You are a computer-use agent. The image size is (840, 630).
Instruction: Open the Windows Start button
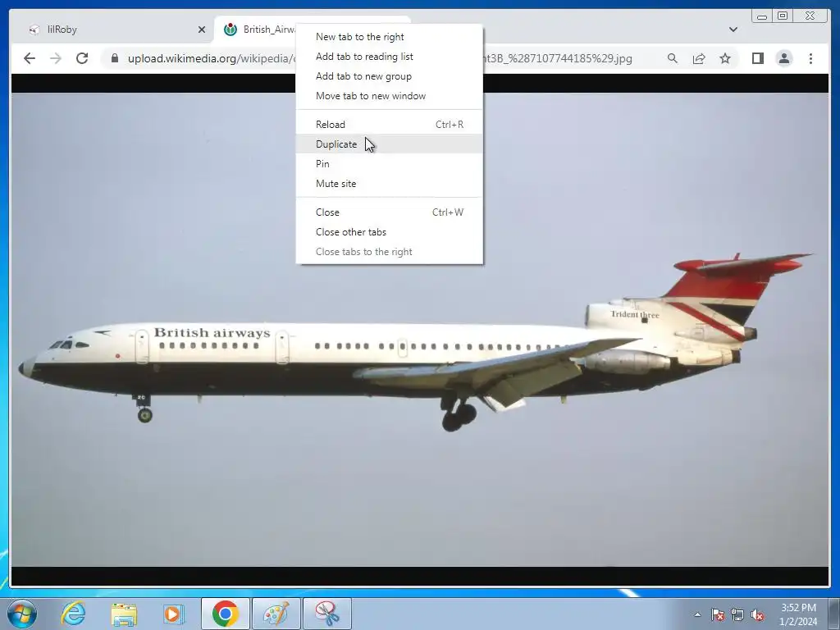click(x=22, y=614)
